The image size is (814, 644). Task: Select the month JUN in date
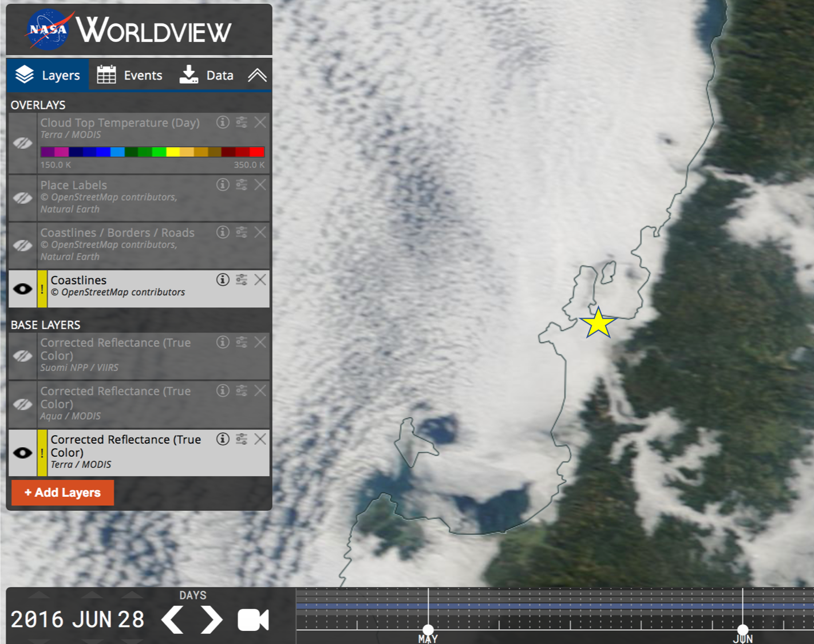91,619
